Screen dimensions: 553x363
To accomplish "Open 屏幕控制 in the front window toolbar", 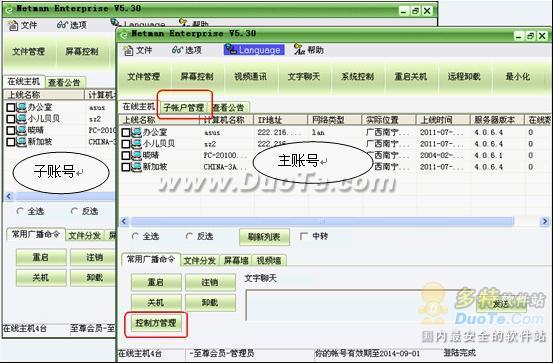I will (x=197, y=77).
